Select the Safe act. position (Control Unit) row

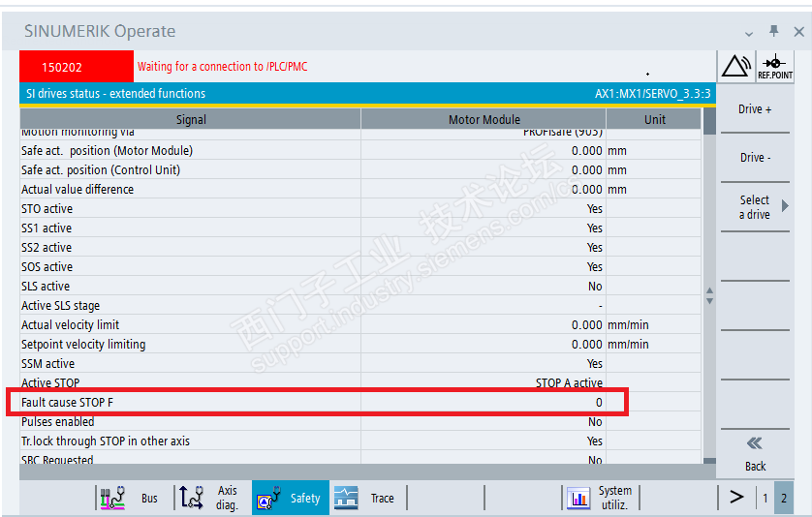pos(360,169)
